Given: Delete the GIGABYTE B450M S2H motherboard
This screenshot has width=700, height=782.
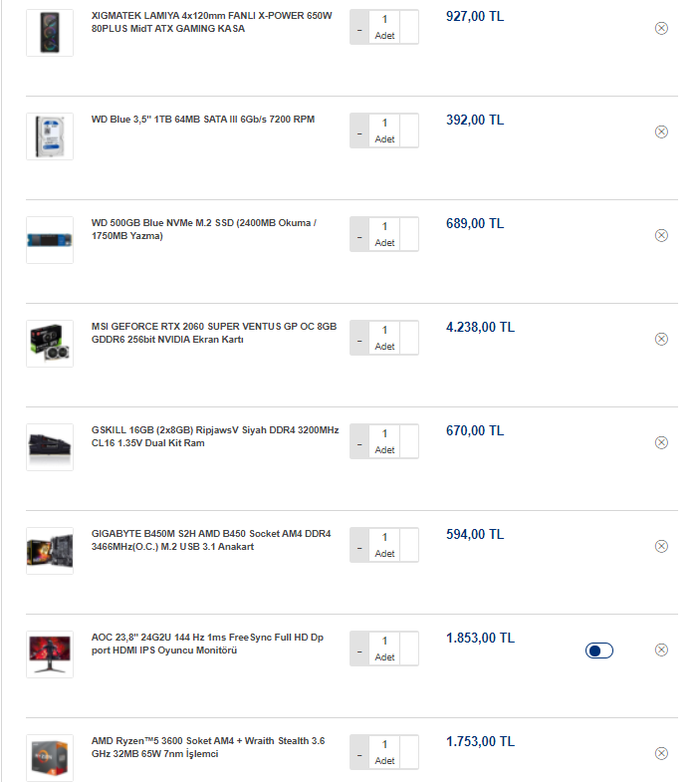Looking at the screenshot, I should click(x=661, y=546).
